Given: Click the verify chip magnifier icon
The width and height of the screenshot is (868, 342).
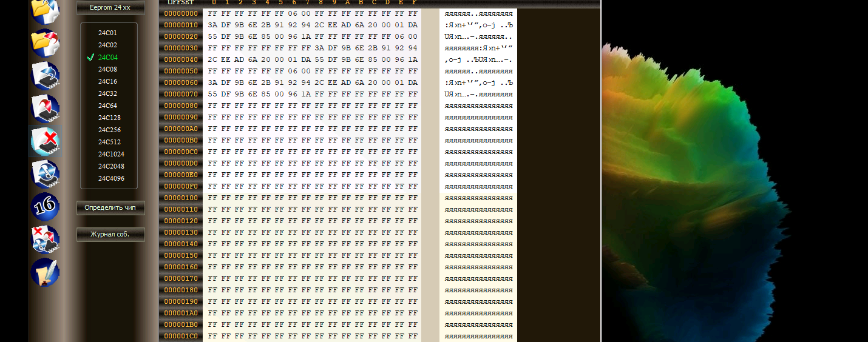Looking at the screenshot, I should coord(45,174).
